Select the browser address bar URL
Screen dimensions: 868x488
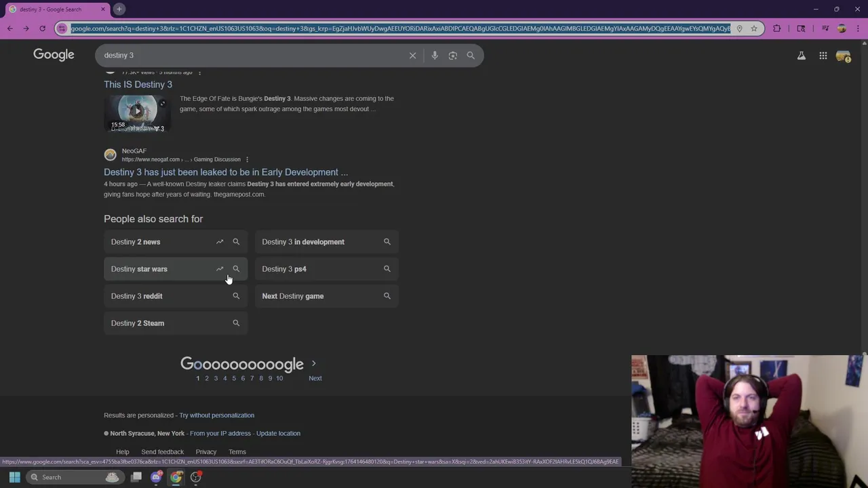click(x=400, y=28)
